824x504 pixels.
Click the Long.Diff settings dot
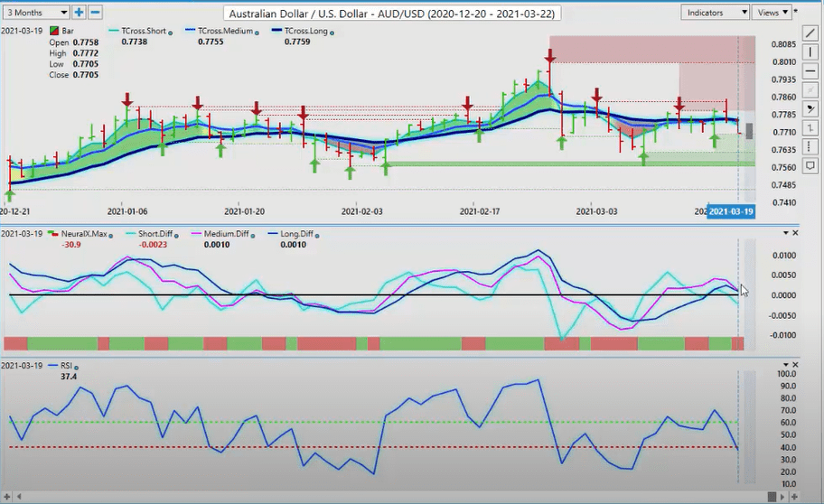pos(317,236)
